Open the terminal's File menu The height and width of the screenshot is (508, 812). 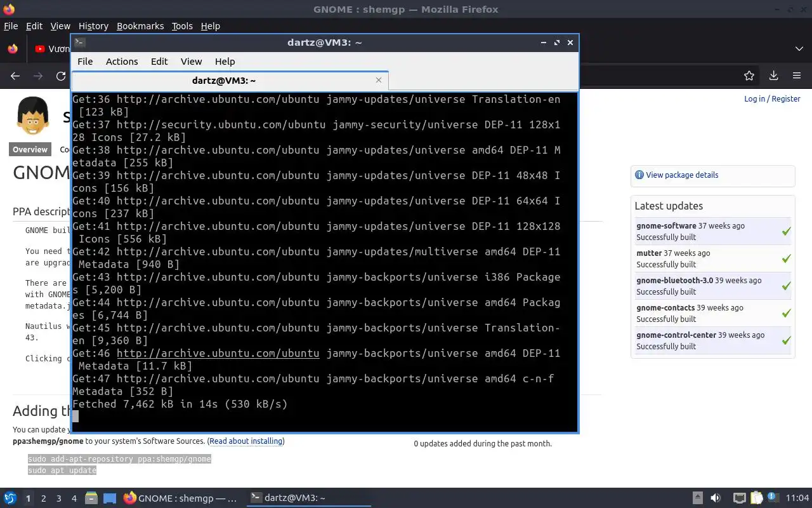(x=85, y=62)
